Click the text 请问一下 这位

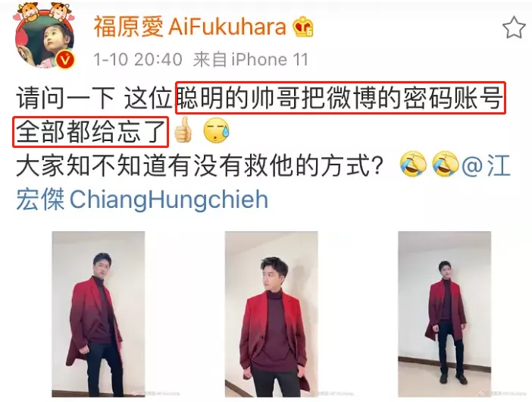point(94,99)
